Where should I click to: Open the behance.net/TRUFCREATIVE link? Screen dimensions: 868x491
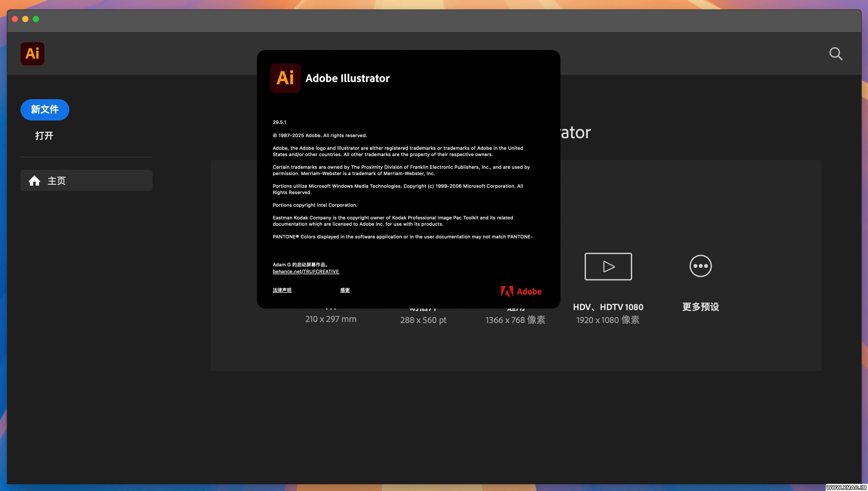pos(306,271)
